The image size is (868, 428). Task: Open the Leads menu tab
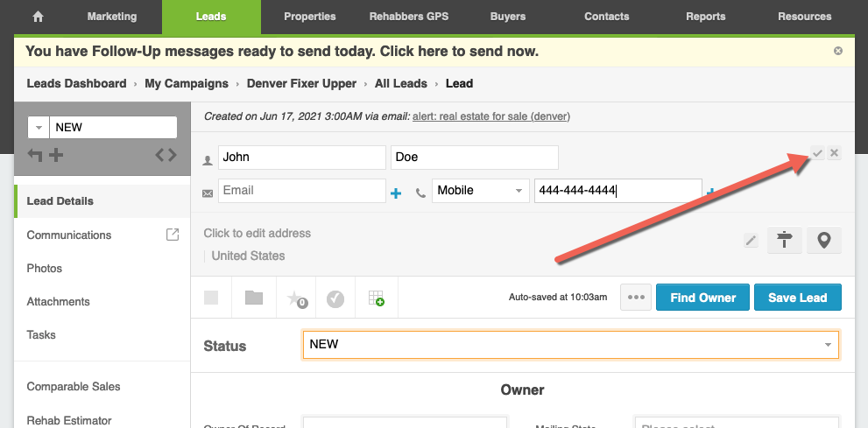211,17
